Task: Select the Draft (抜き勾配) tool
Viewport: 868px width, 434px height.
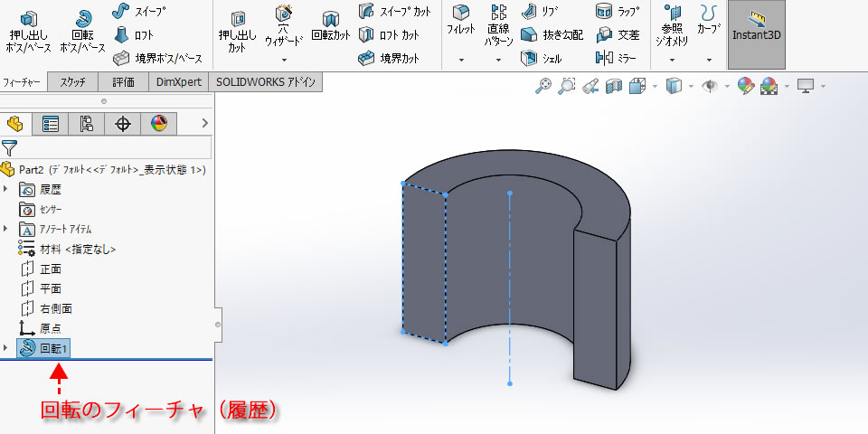Action: coord(552,35)
